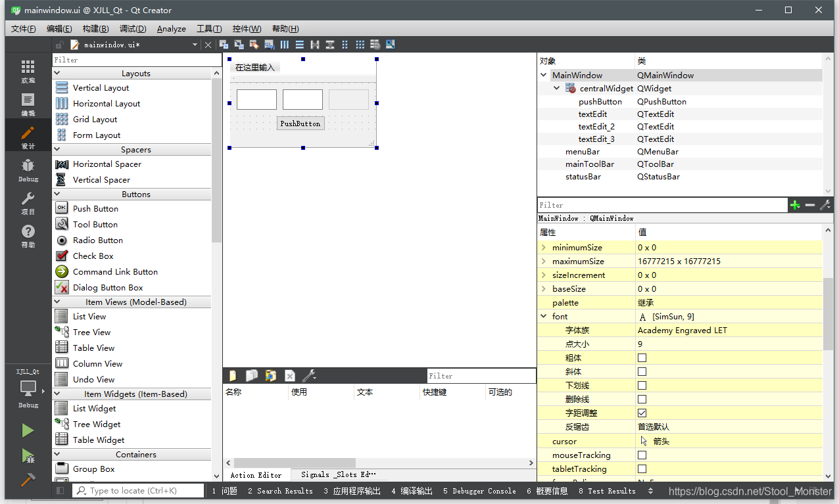Apply grid layout toolbar icon
Image resolution: width=839 pixels, height=504 pixels.
point(360,45)
